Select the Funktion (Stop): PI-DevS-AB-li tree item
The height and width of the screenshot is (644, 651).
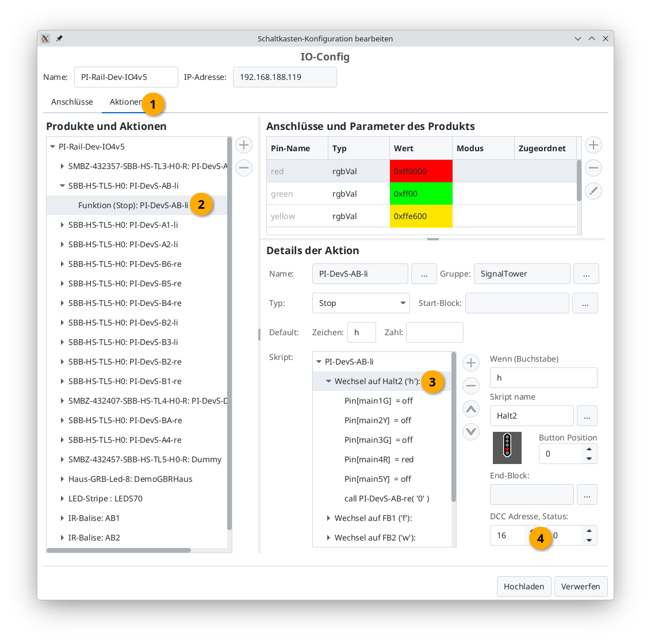tap(137, 205)
